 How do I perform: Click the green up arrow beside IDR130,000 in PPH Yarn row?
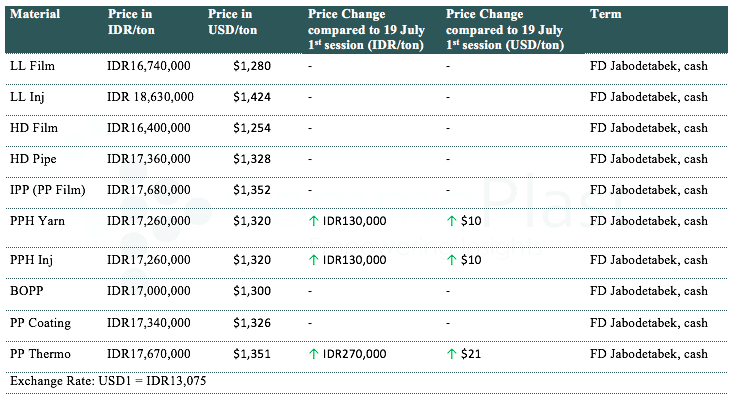pyautogui.click(x=314, y=220)
